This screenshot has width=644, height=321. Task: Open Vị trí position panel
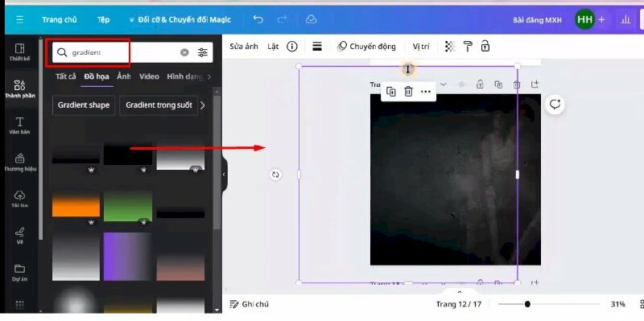tap(421, 47)
